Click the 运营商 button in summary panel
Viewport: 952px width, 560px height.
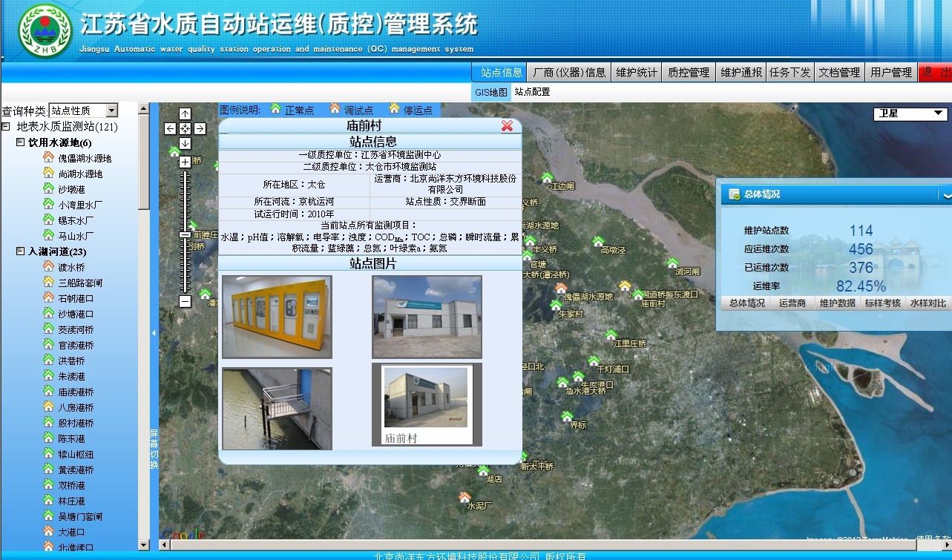792,303
